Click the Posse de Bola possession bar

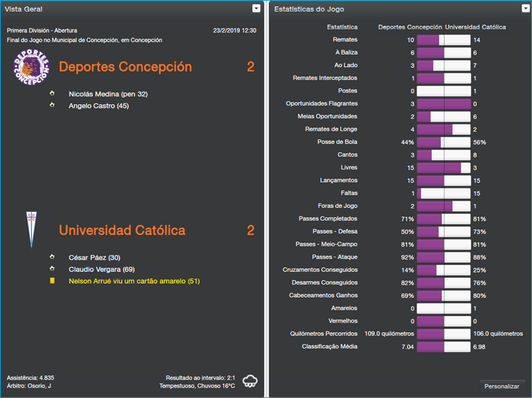tap(444, 142)
